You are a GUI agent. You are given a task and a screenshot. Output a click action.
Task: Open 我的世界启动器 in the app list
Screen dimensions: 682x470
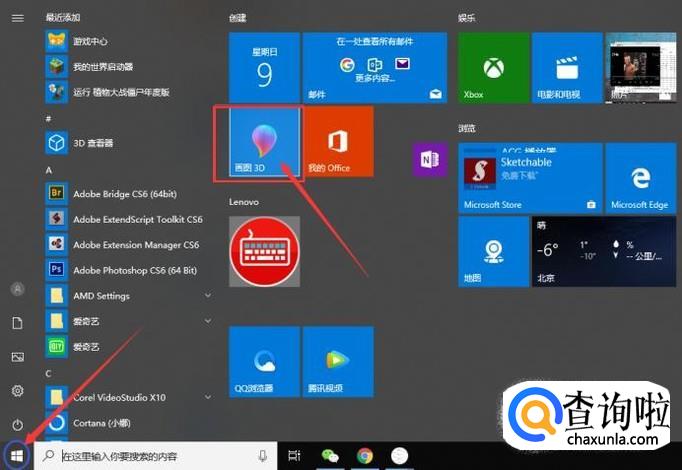tap(130, 67)
